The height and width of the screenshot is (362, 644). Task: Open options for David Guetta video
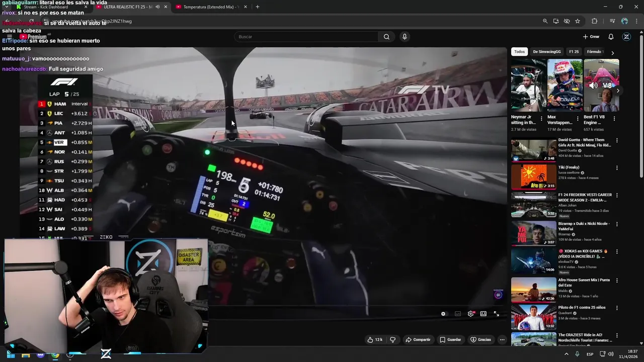617,140
